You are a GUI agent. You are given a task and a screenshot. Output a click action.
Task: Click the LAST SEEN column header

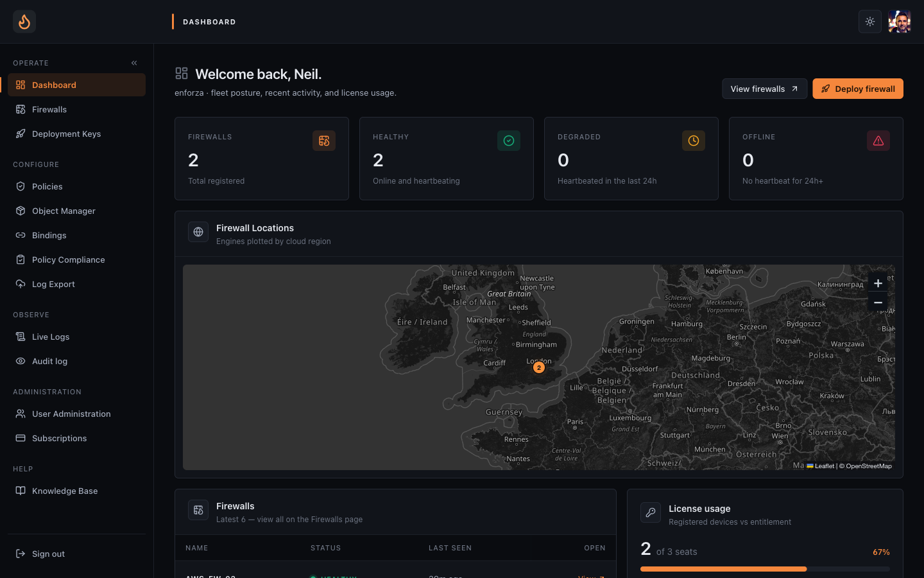pyautogui.click(x=450, y=548)
